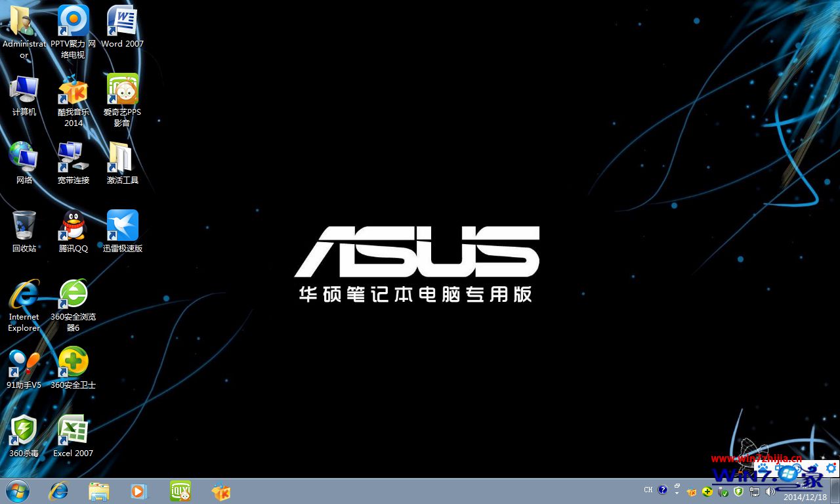Launch the 宽带连接 broadband connection
840x504 pixels.
(x=73, y=156)
